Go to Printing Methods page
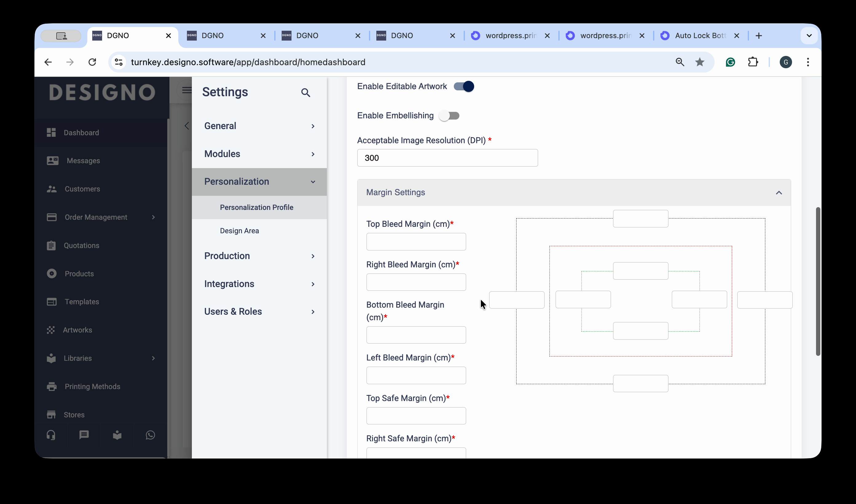 (x=92, y=387)
